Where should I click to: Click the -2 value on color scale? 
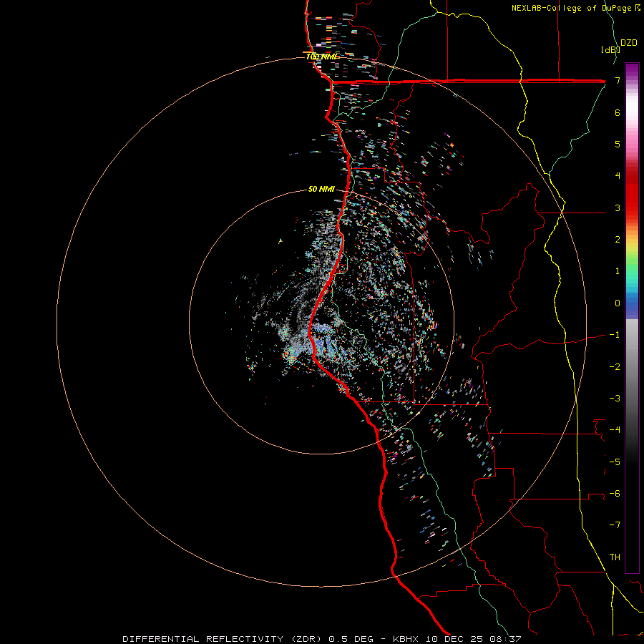[x=615, y=367]
